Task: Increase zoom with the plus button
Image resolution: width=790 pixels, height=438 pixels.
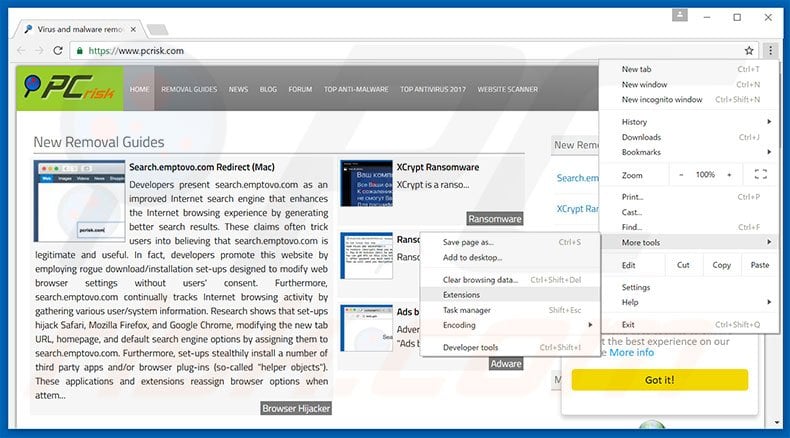Action: pyautogui.click(x=729, y=175)
